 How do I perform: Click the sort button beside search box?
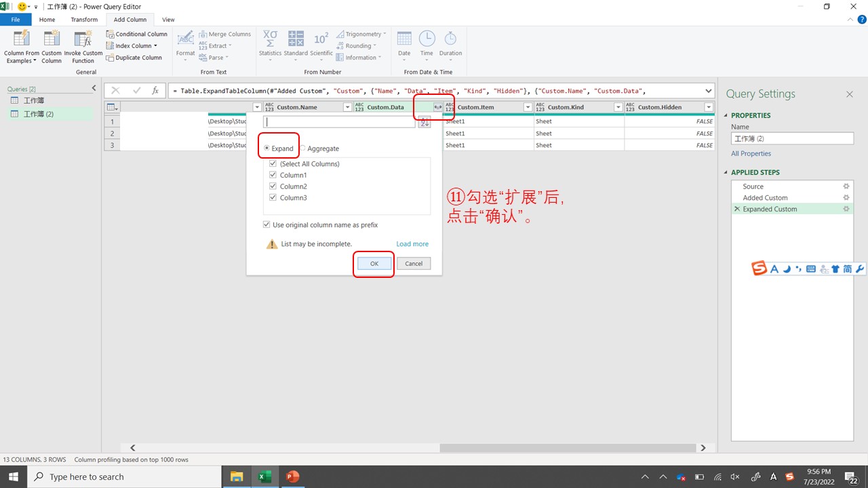(x=425, y=122)
